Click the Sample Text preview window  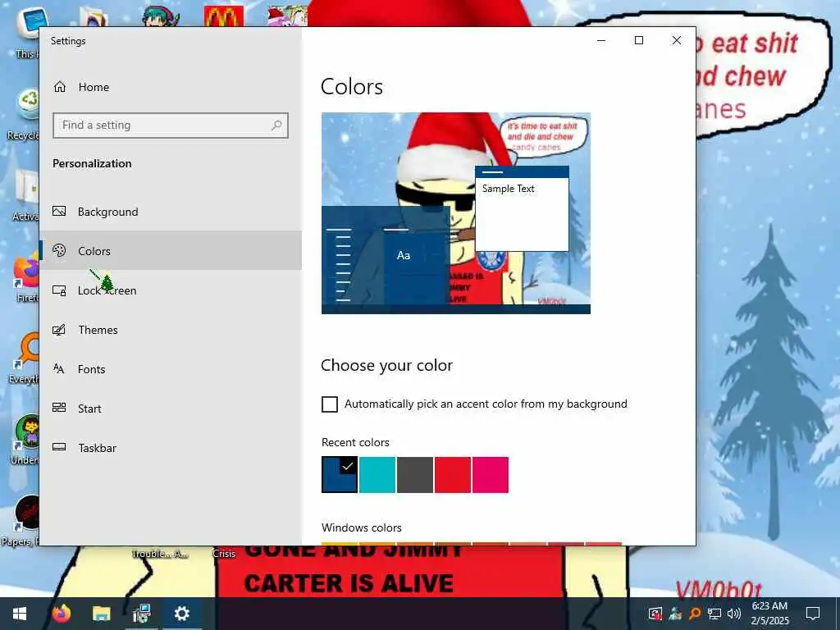[x=522, y=209]
